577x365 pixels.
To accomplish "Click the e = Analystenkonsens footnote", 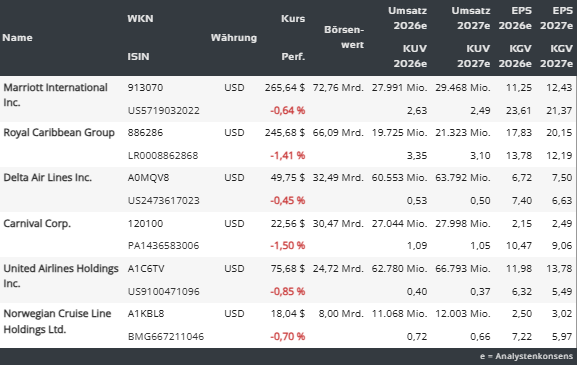I will pos(526,356).
